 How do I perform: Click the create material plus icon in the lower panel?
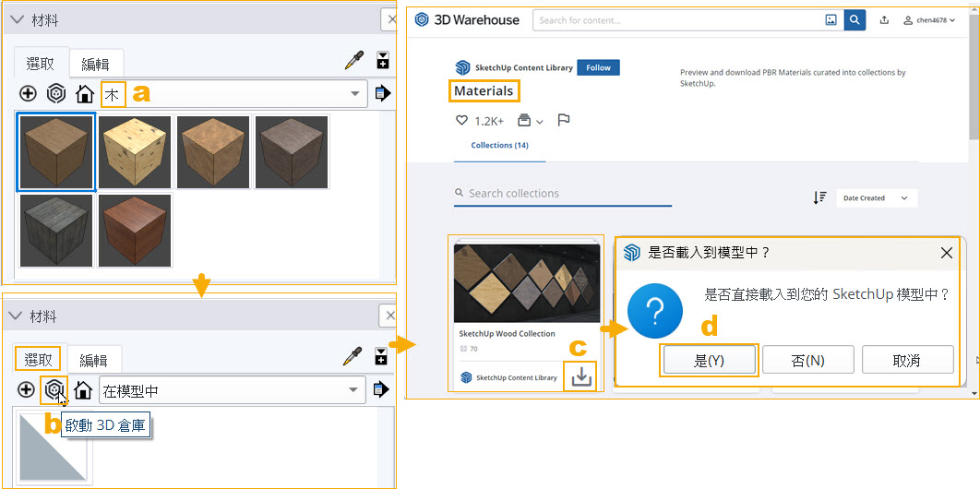coord(26,390)
